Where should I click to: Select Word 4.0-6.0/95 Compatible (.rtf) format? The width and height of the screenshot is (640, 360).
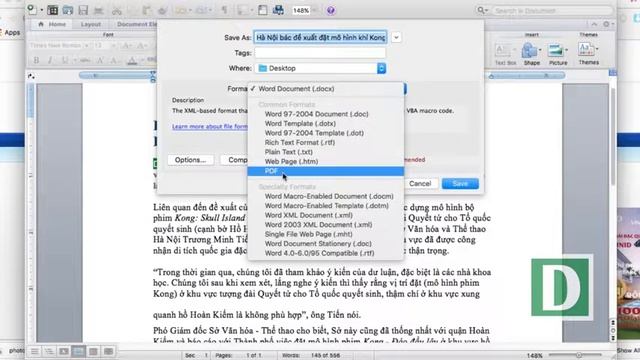(326, 253)
